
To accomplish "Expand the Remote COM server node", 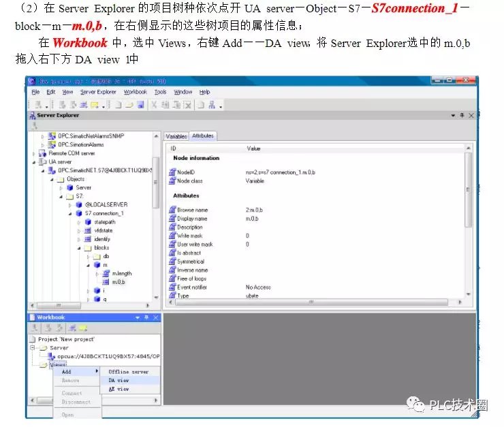I will point(35,153).
